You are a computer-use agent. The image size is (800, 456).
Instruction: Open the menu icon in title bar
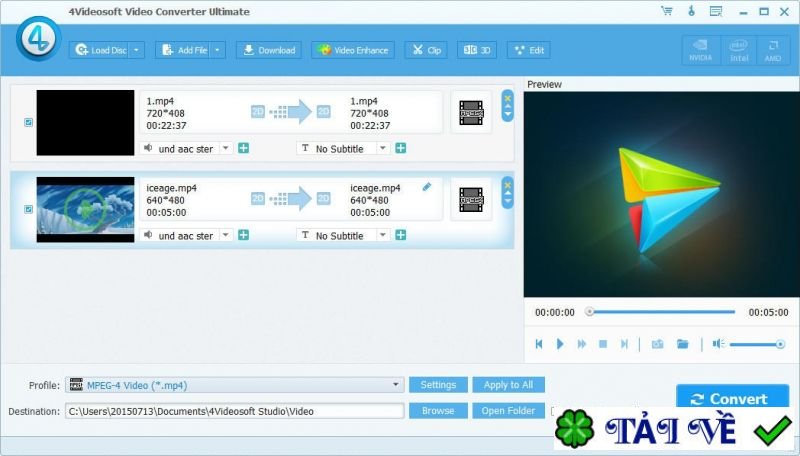716,11
